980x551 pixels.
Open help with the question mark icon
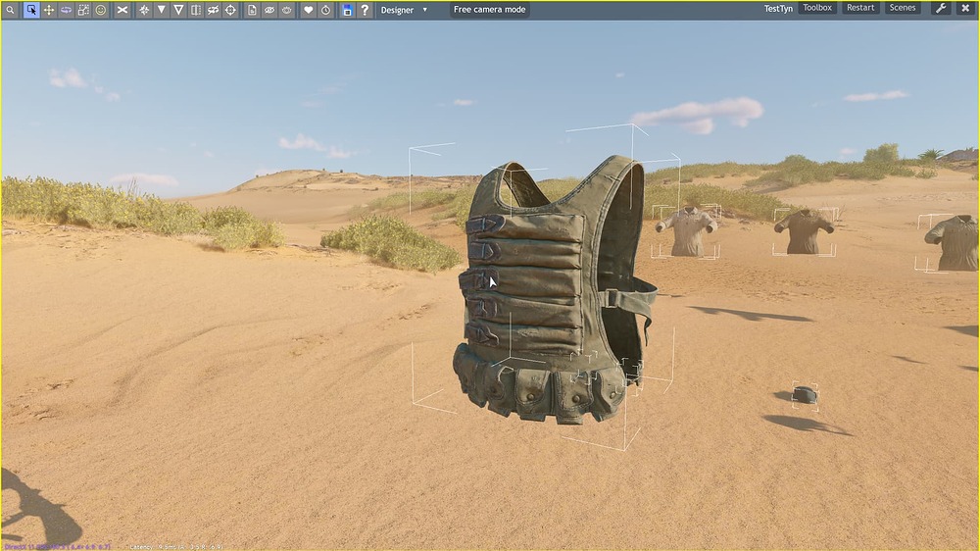(365, 10)
